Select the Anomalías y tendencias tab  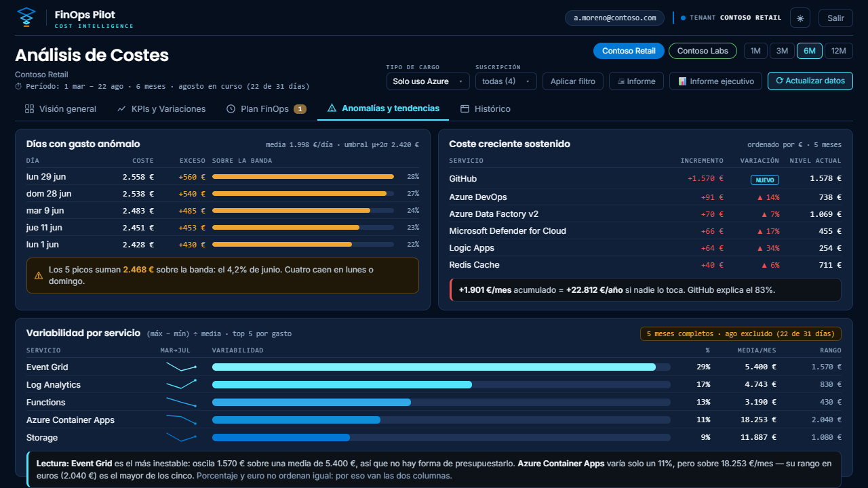click(383, 108)
